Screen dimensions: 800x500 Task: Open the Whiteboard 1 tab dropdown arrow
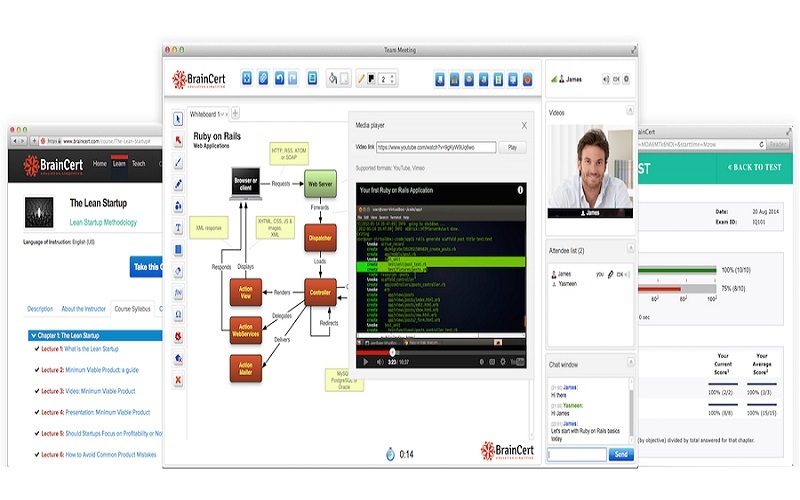point(222,114)
